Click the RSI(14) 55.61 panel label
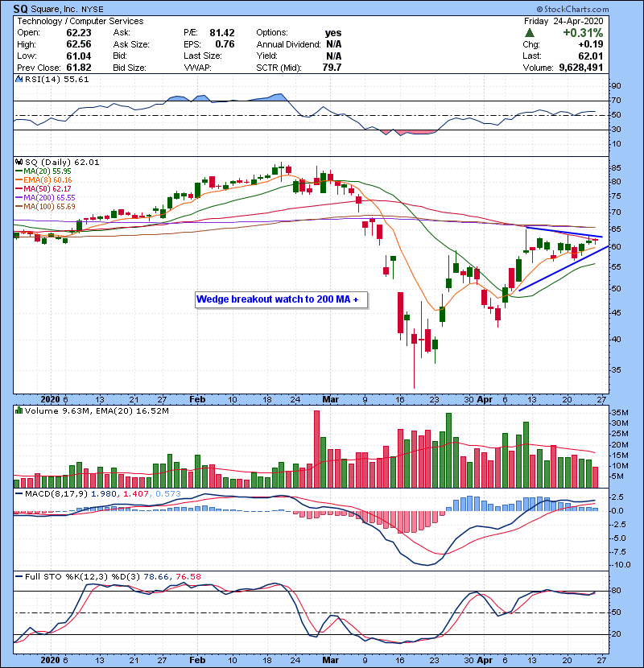The height and width of the screenshot is (668, 644). (x=56, y=79)
